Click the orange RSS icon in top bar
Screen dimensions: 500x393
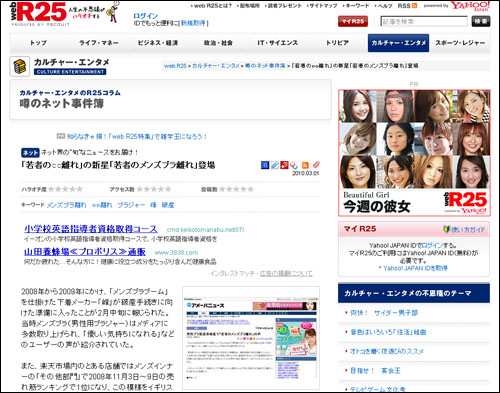point(414,6)
